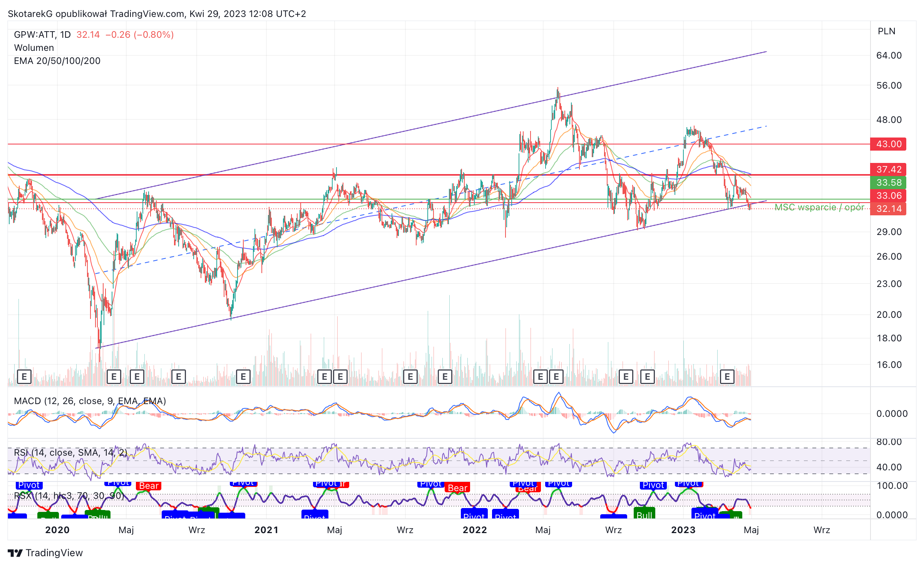Click the EMA 20/50/100/200 indicator label

click(x=57, y=61)
